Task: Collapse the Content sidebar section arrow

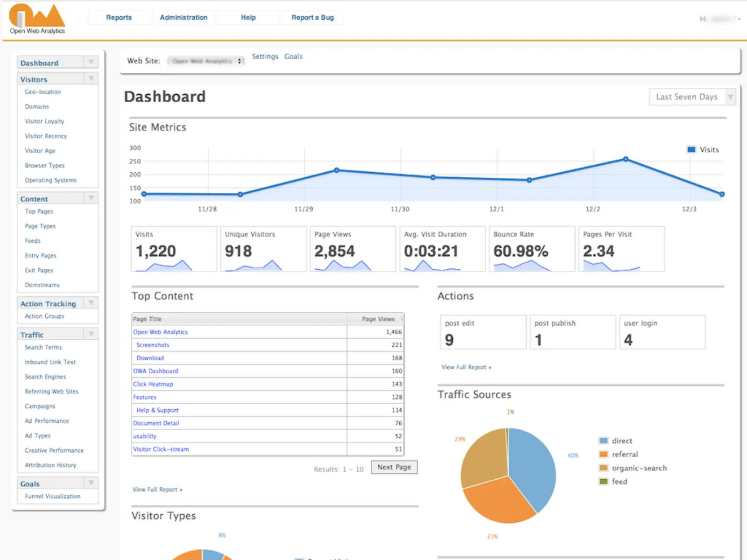Action: (91, 198)
